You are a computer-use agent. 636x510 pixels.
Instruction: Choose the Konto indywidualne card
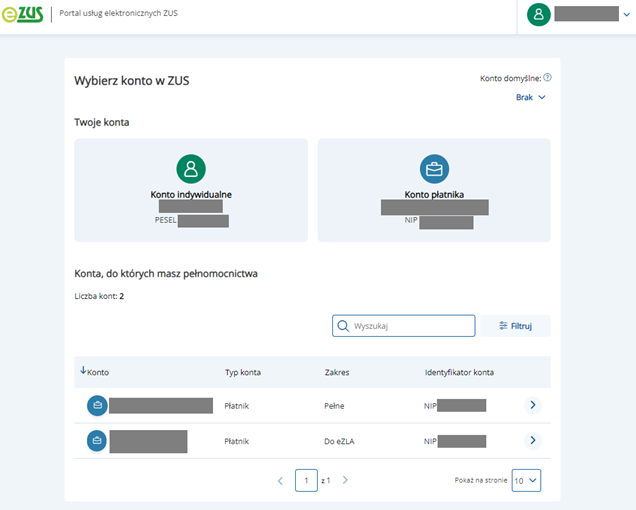click(191, 190)
